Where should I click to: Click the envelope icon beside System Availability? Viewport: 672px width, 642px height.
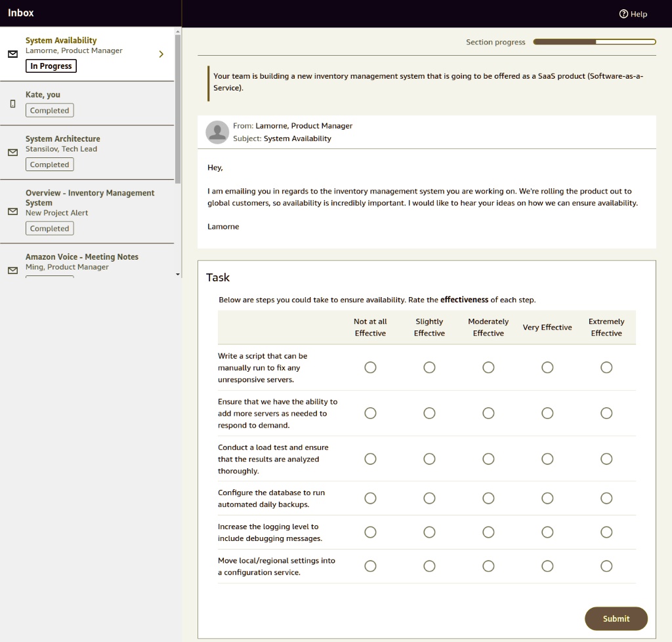(x=11, y=54)
